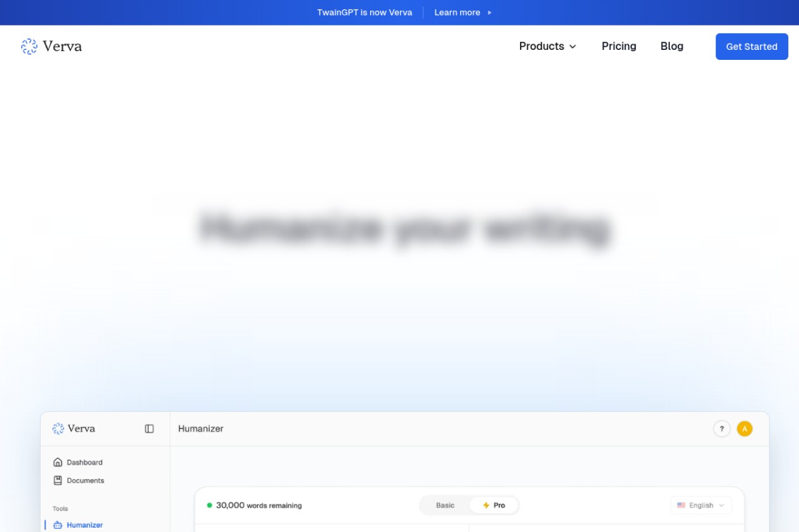
Task: Switch to the Basic mode
Action: coord(445,505)
